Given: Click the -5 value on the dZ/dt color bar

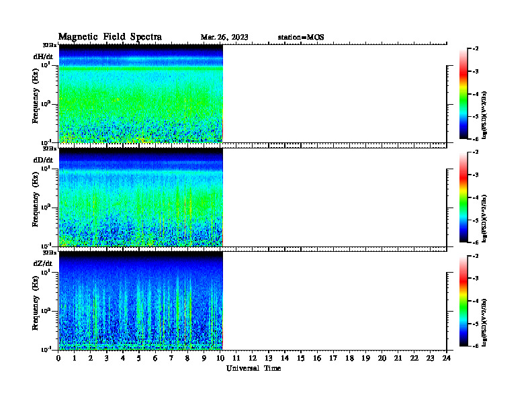Looking at the screenshot, I should [x=476, y=324].
